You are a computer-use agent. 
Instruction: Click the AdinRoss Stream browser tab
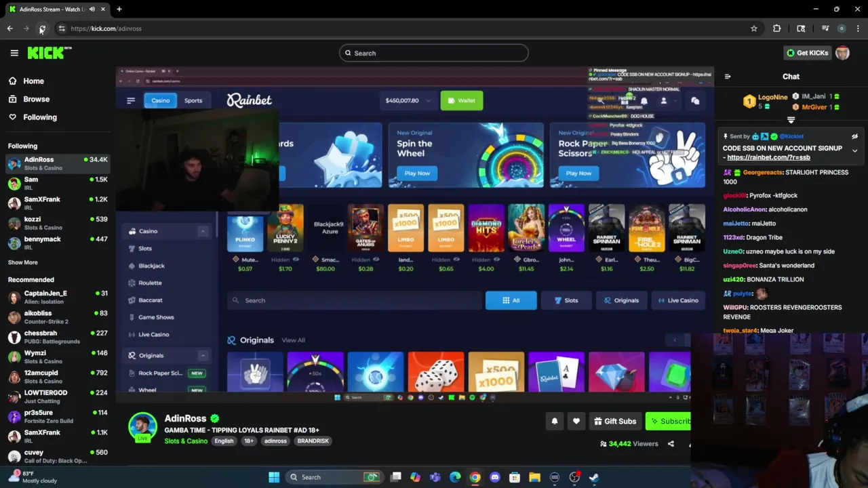tap(58, 9)
